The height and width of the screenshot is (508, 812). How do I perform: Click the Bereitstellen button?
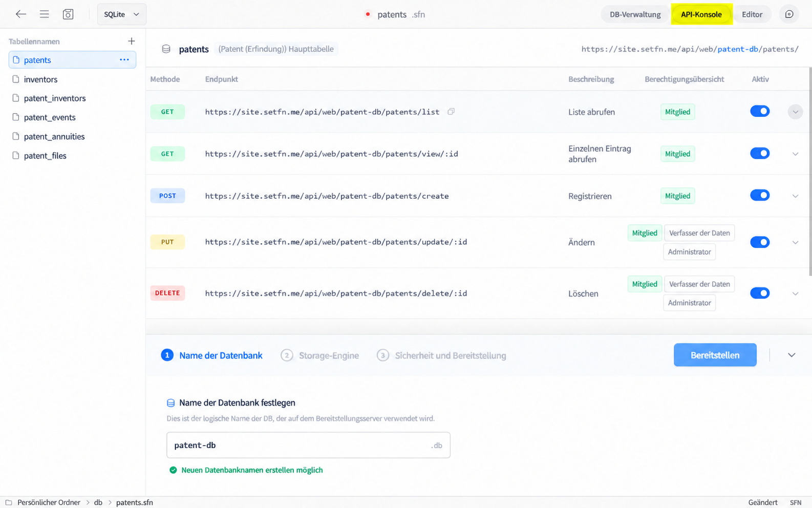(715, 355)
